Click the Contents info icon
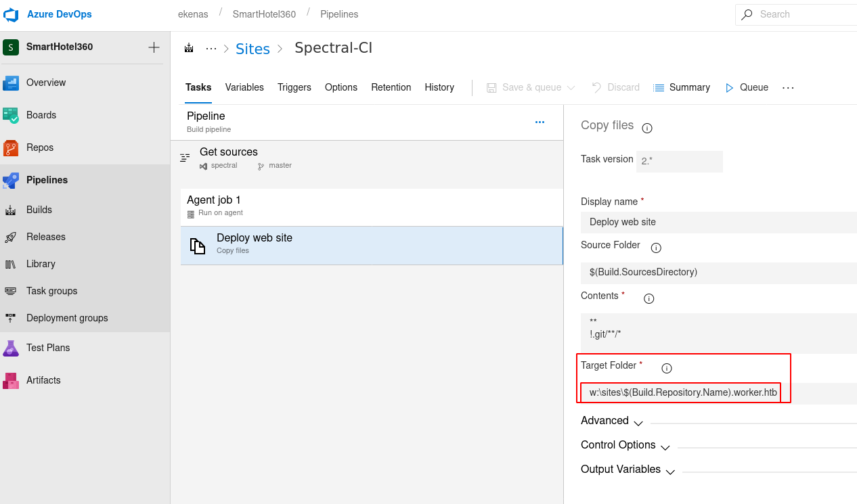The width and height of the screenshot is (857, 504). 649,298
